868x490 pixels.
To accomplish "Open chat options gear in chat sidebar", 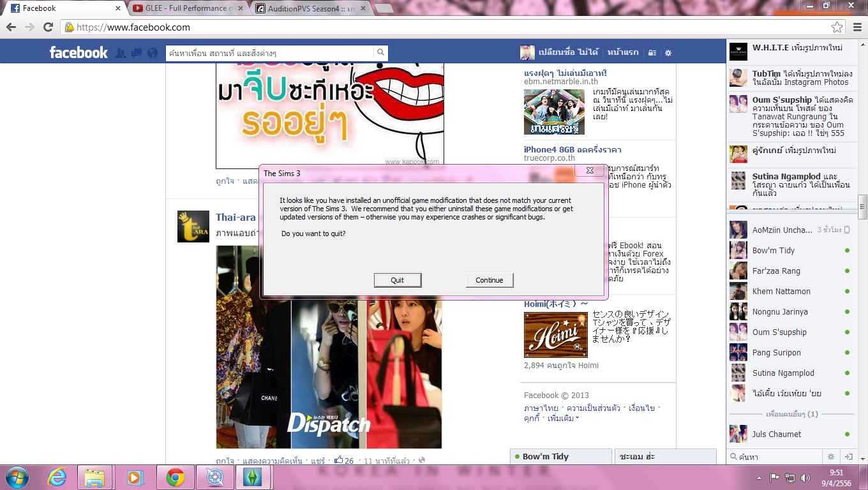I will pos(831,457).
